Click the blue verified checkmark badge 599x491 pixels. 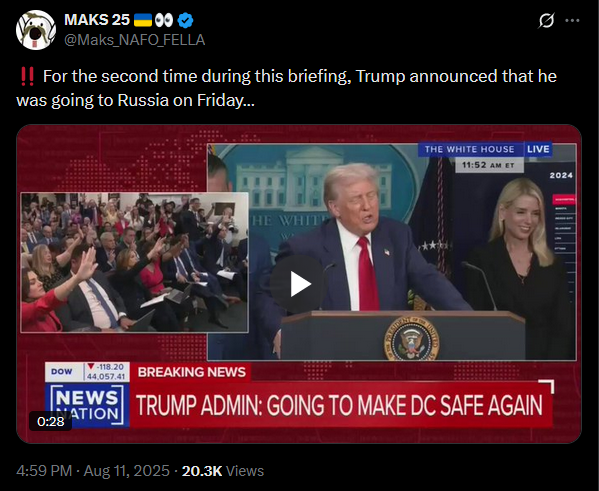tap(186, 20)
